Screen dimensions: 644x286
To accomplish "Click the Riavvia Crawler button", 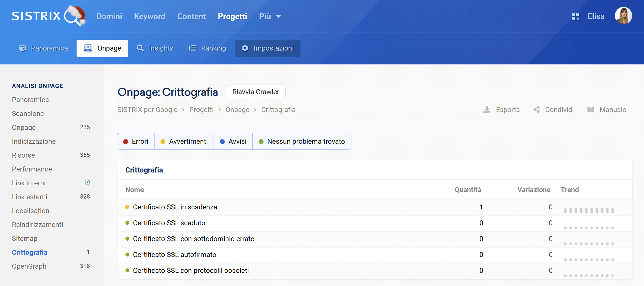I will (x=256, y=92).
